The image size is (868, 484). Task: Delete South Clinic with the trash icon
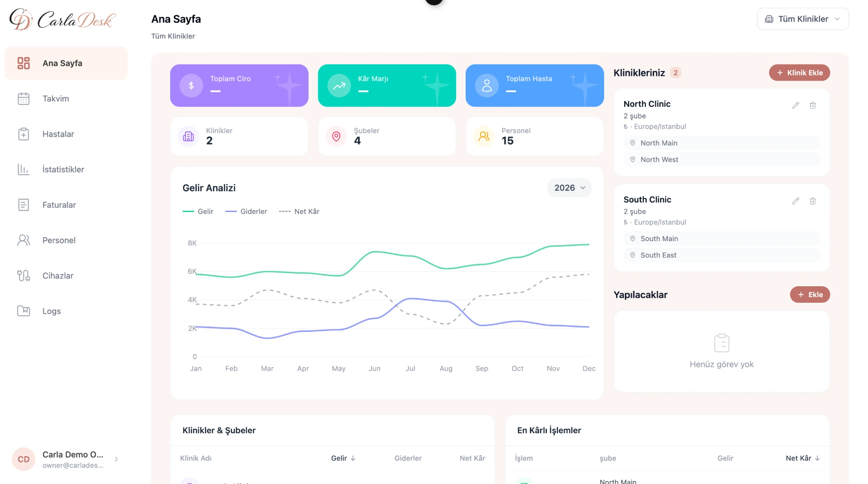coord(813,201)
